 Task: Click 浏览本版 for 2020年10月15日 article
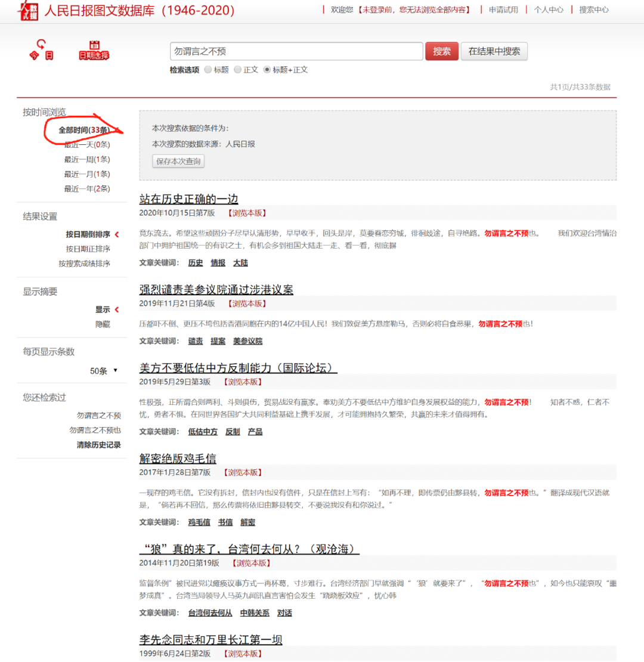247,213
